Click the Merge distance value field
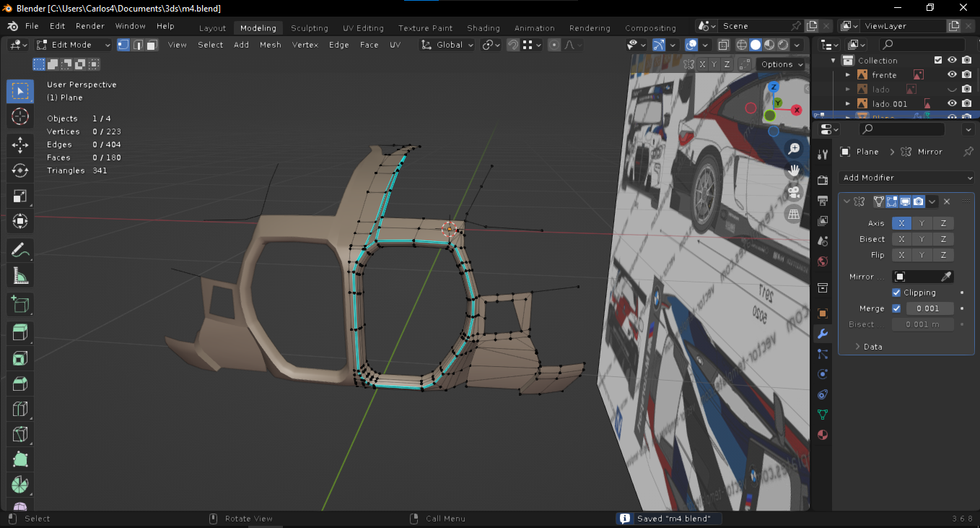The height and width of the screenshot is (528, 980). coord(929,308)
